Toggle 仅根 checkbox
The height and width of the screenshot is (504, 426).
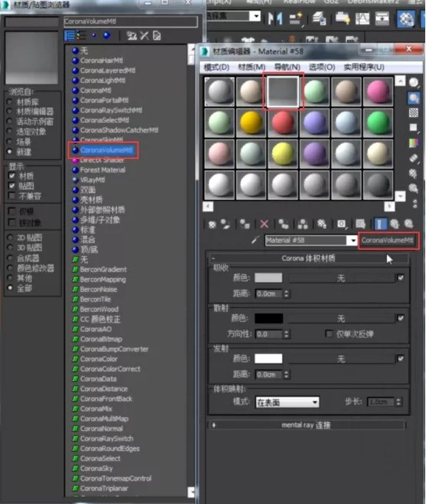coord(12,211)
